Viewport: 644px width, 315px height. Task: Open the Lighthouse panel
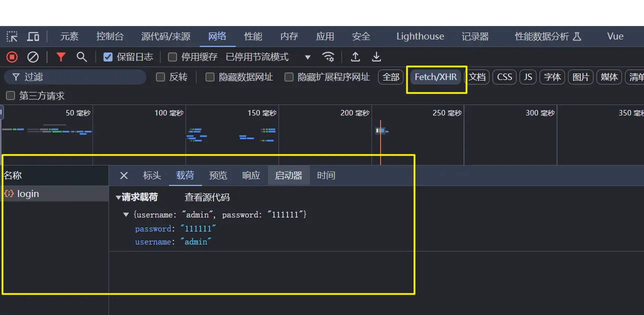pyautogui.click(x=420, y=36)
